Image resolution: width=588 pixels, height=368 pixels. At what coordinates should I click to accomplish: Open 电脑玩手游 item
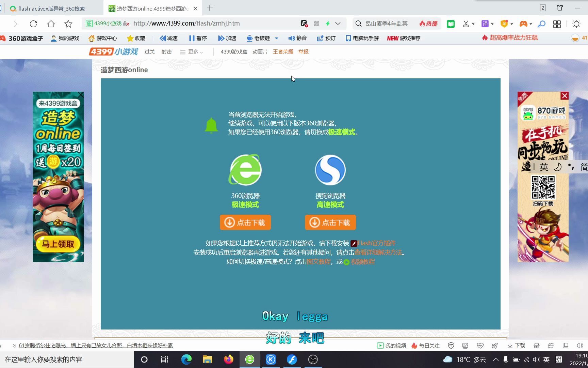[x=362, y=38]
